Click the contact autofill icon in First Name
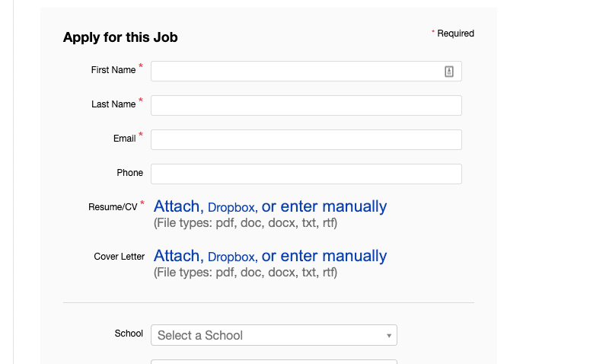Image resolution: width=590 pixels, height=364 pixels. coord(449,72)
